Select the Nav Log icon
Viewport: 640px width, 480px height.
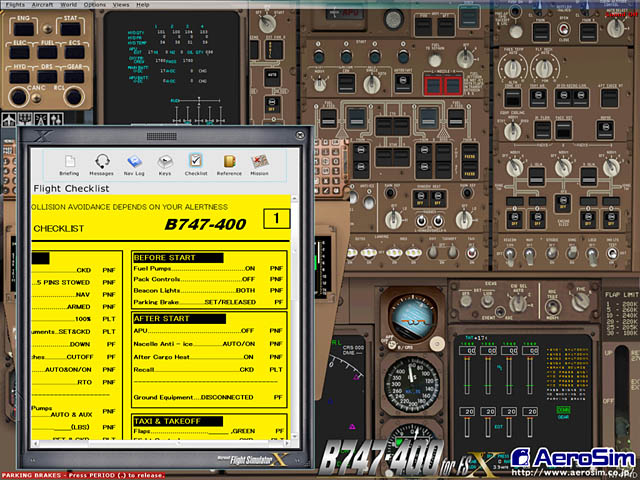(x=133, y=164)
